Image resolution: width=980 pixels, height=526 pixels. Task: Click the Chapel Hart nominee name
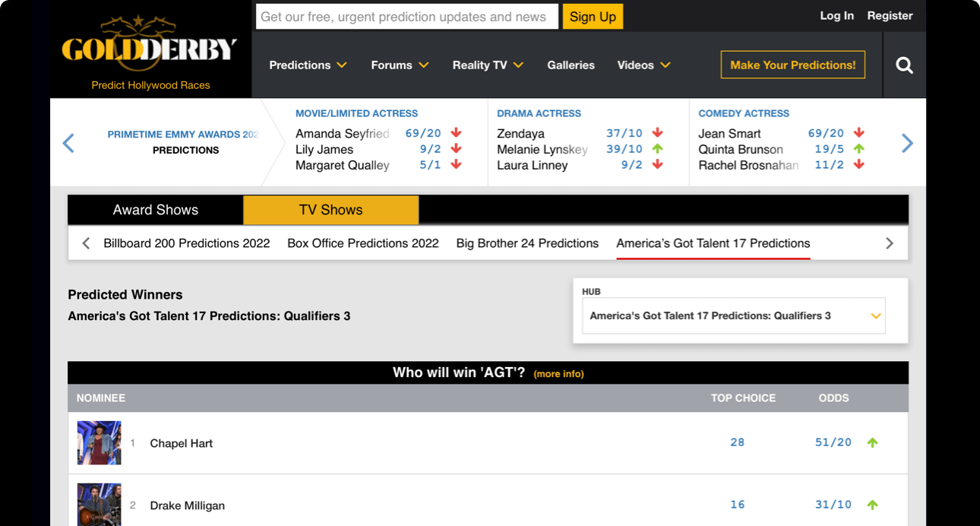click(182, 443)
